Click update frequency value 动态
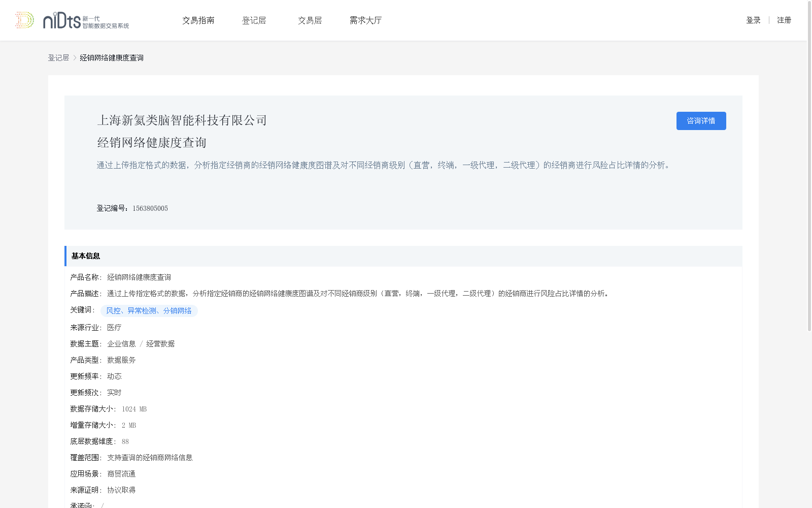The width and height of the screenshot is (812, 508). point(114,376)
